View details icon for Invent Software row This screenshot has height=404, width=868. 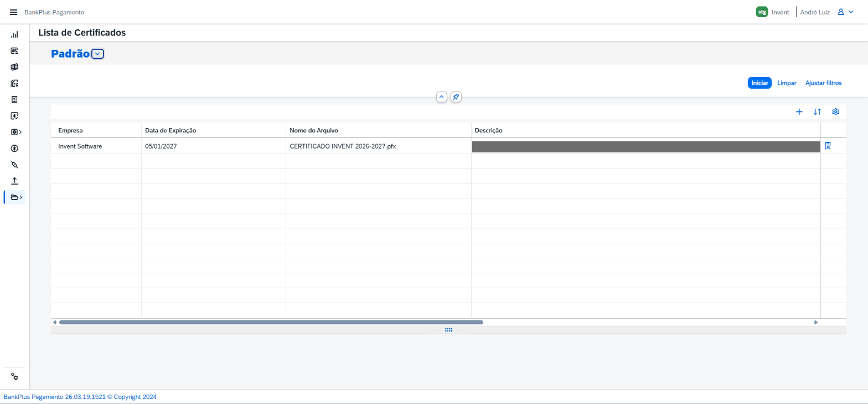click(x=828, y=146)
